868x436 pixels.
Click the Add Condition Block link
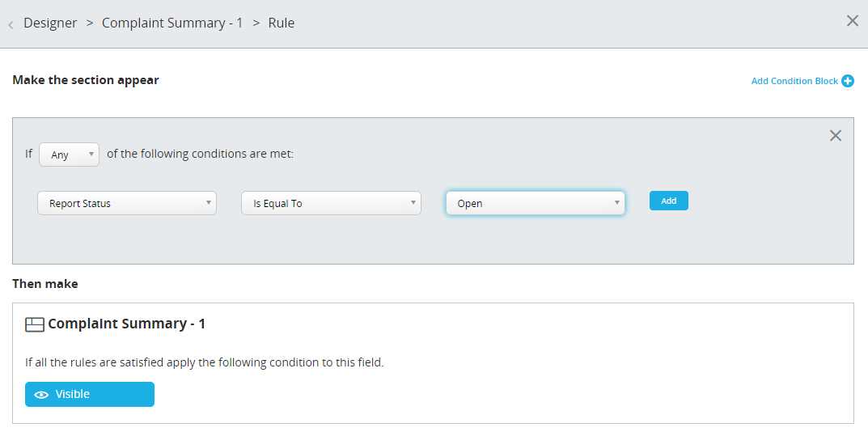pyautogui.click(x=794, y=81)
